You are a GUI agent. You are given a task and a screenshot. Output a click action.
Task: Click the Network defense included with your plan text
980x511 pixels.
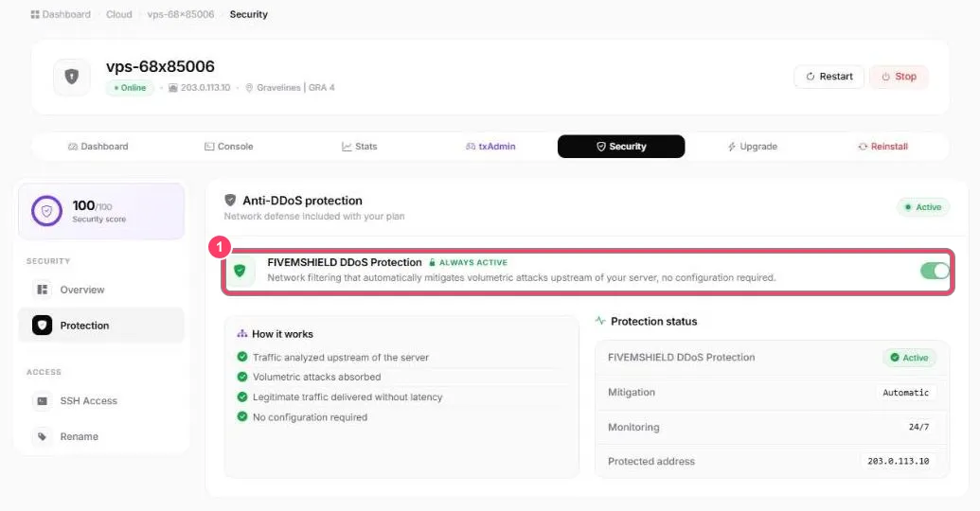click(x=314, y=216)
